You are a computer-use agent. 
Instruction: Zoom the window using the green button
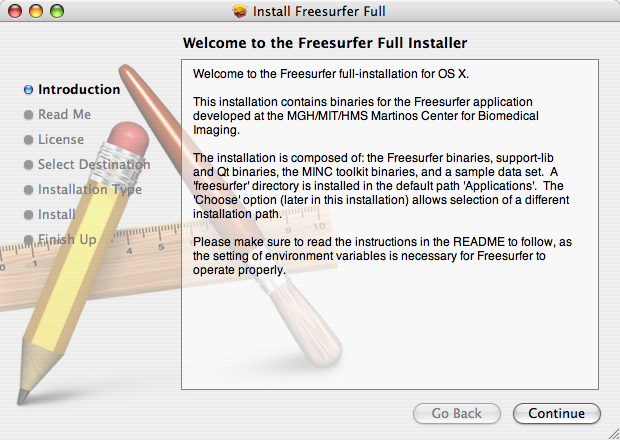click(56, 12)
